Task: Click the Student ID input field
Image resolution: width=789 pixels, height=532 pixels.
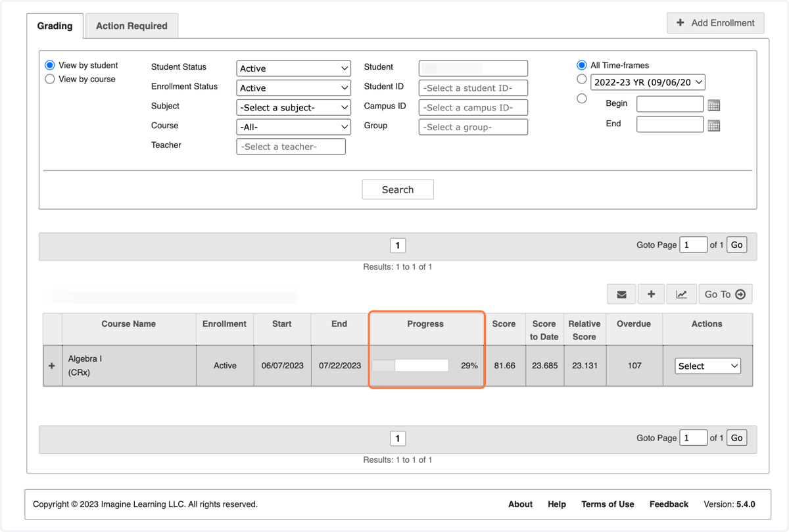Action: [473, 88]
